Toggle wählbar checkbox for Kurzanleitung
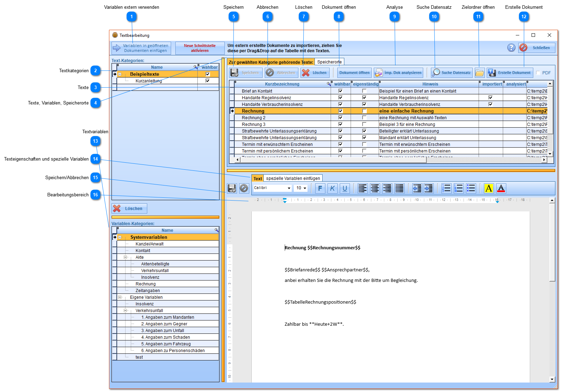The height and width of the screenshot is (392, 561). pos(208,81)
